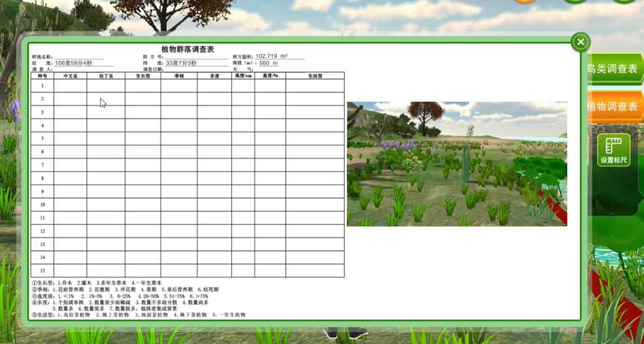Click the 高度/cm cell in row 6

pos(243,151)
